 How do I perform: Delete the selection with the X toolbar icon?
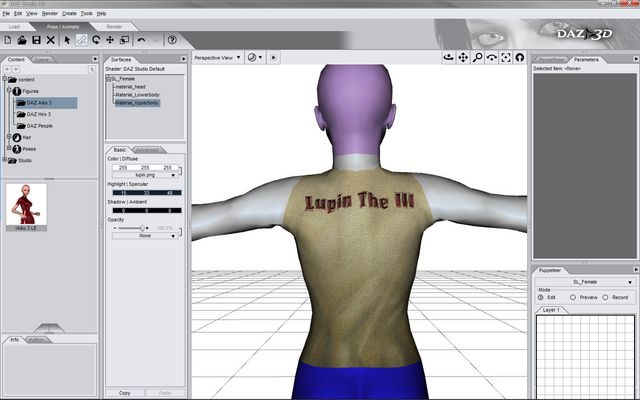pyautogui.click(x=51, y=40)
